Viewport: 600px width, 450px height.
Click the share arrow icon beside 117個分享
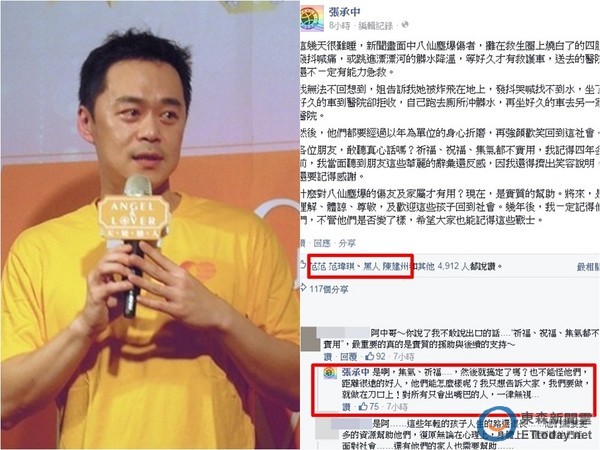point(303,287)
